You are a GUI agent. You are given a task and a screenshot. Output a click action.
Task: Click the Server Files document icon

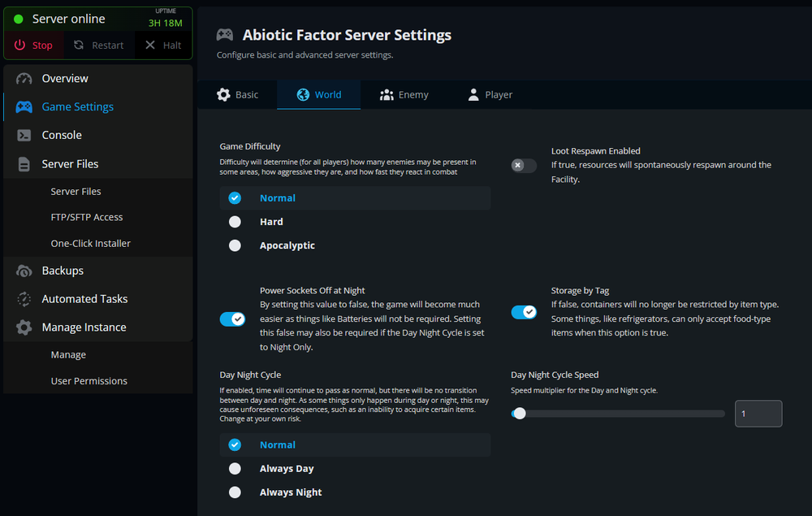[24, 164]
